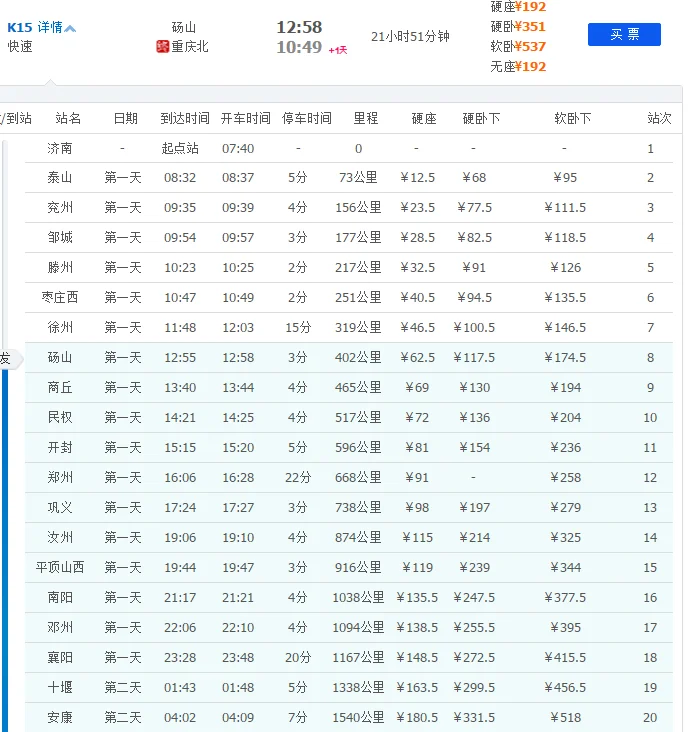The width and height of the screenshot is (694, 732).
Task: Click the 站名 column header
Action: click(68, 119)
